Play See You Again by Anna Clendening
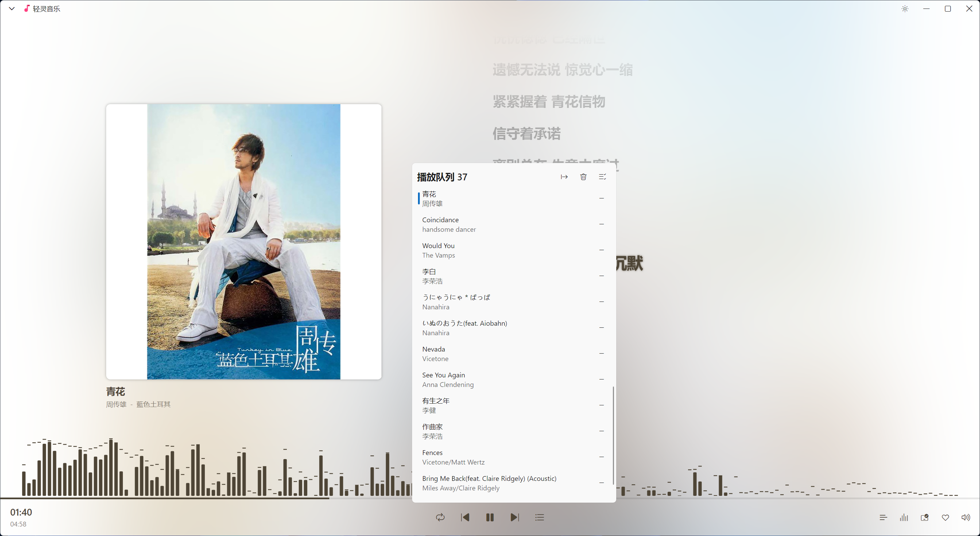Viewport: 980px width, 536px height. 513,380
